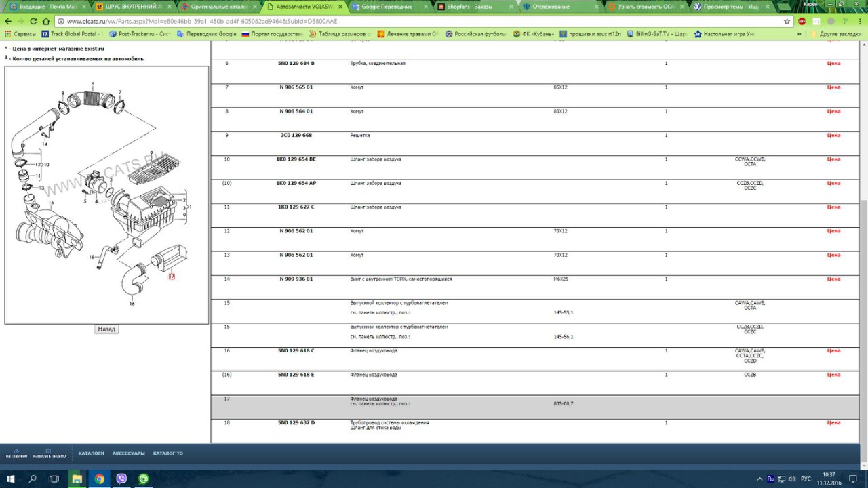868x488 pixels.
Task: Reload the elcats.ru page
Action: click(x=33, y=21)
